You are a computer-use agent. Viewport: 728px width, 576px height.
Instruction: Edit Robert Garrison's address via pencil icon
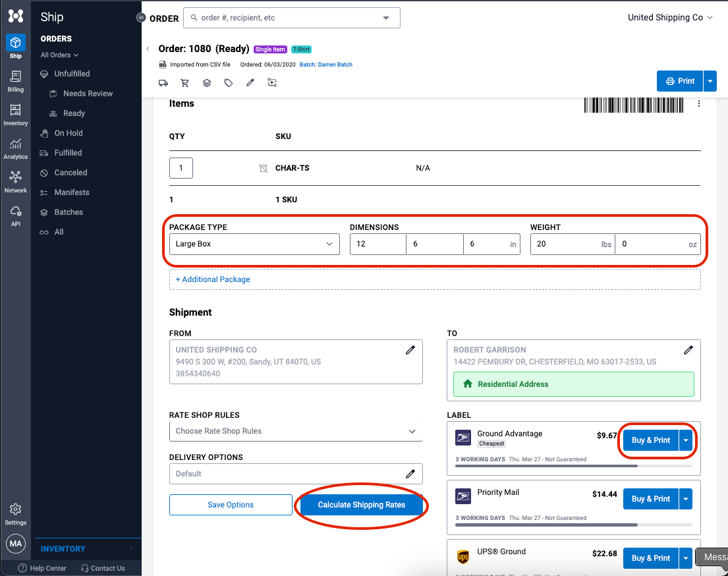pyautogui.click(x=688, y=350)
